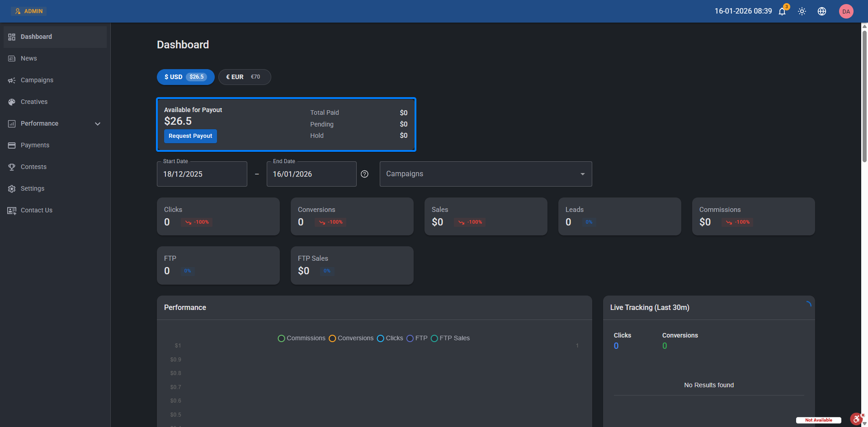
Task: Open the Campaigns filter dropdown
Action: [x=486, y=174]
